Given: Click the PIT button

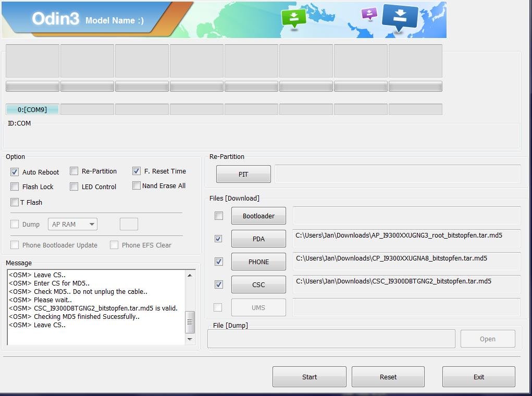Looking at the screenshot, I should pyautogui.click(x=243, y=174).
